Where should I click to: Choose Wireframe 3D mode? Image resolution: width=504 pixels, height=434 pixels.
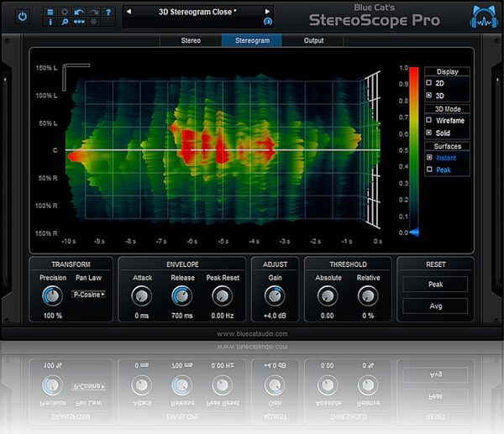coord(428,120)
